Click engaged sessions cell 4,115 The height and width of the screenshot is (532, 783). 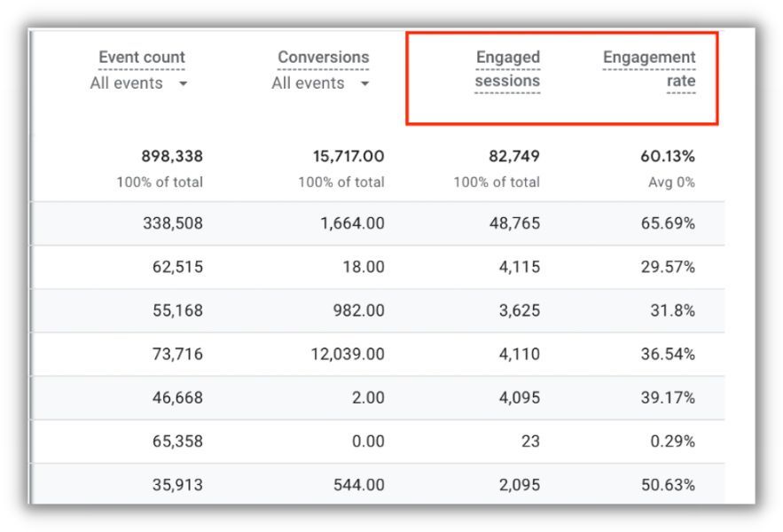[520, 267]
